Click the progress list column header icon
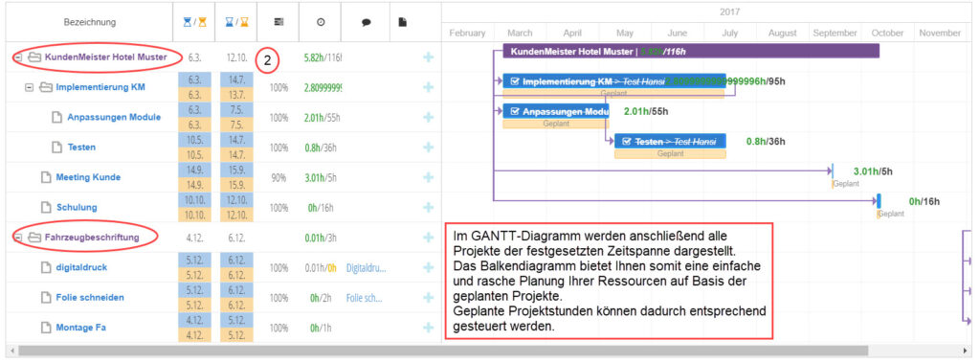This screenshot has height=363, width=980. [278, 22]
